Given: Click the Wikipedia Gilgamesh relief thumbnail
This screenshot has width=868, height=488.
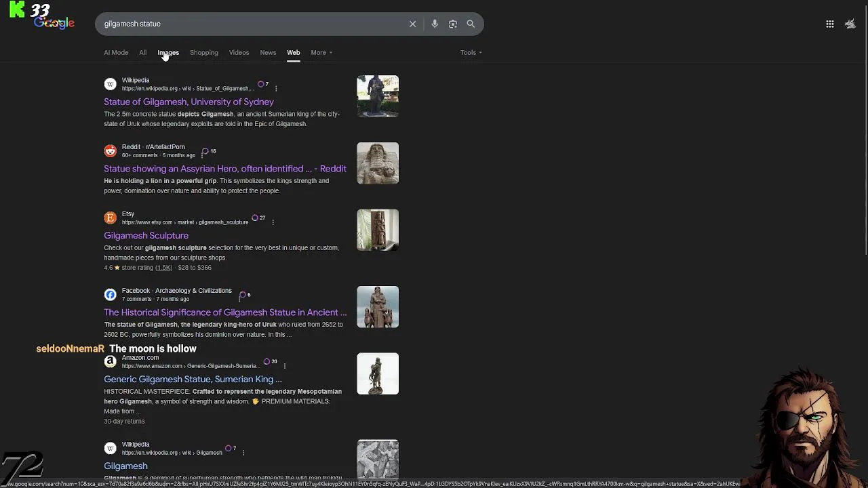Looking at the screenshot, I should [x=378, y=459].
